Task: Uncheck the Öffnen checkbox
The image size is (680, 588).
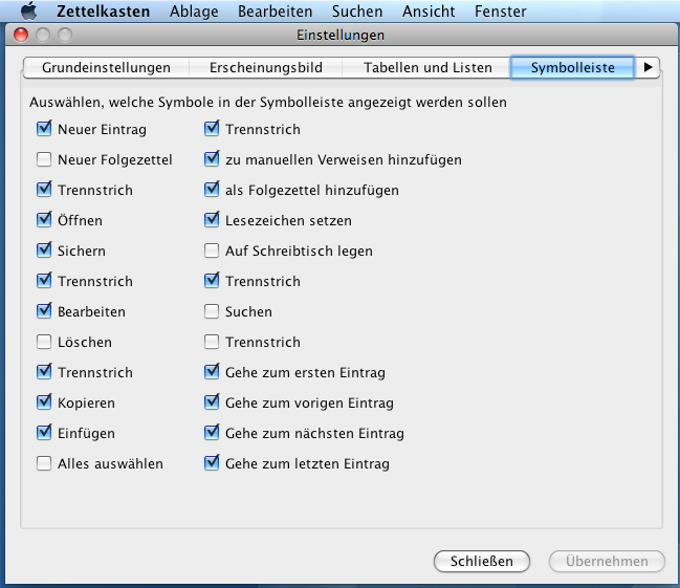Action: [44, 220]
